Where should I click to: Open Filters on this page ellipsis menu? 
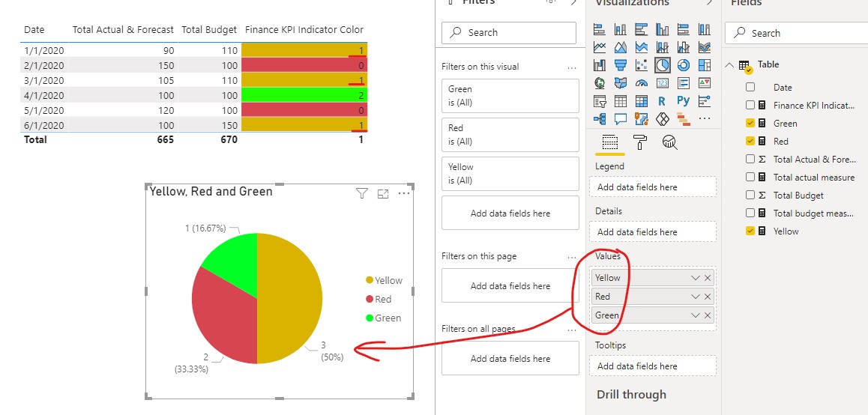tap(572, 257)
